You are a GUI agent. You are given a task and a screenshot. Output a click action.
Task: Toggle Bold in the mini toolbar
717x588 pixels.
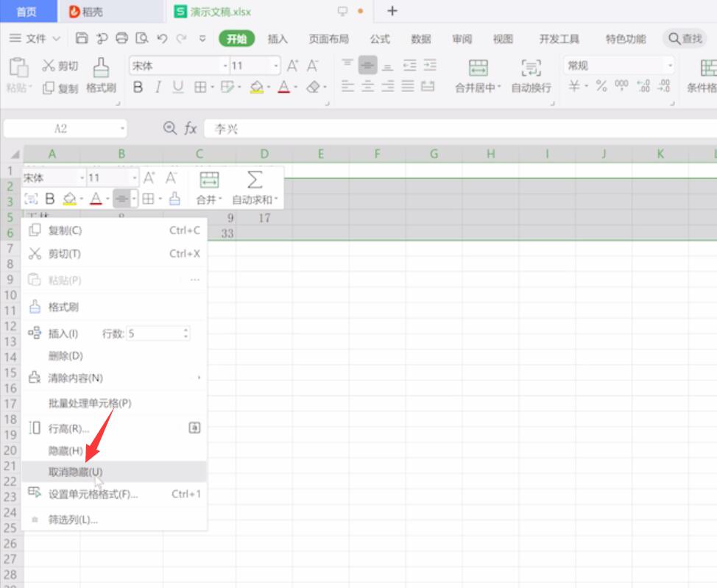50,199
